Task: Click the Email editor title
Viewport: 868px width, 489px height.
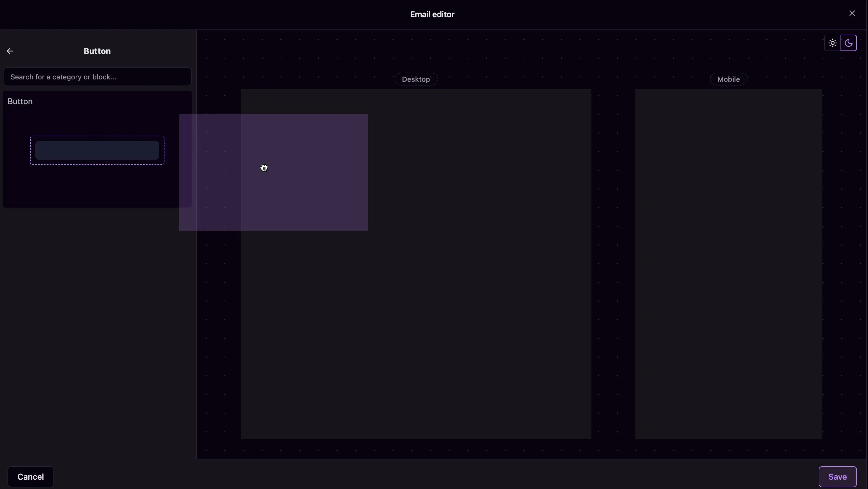Action: (432, 15)
